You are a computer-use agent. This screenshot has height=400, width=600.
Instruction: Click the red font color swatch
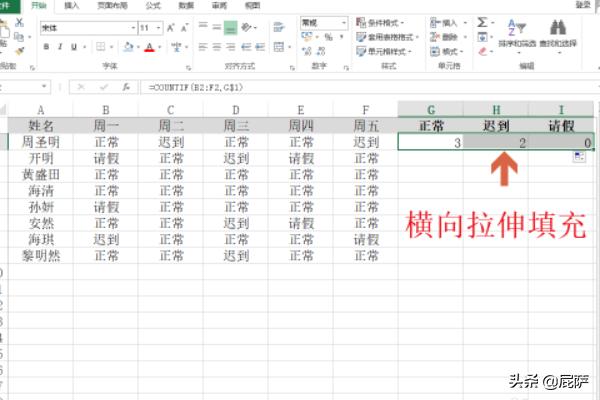pos(148,47)
